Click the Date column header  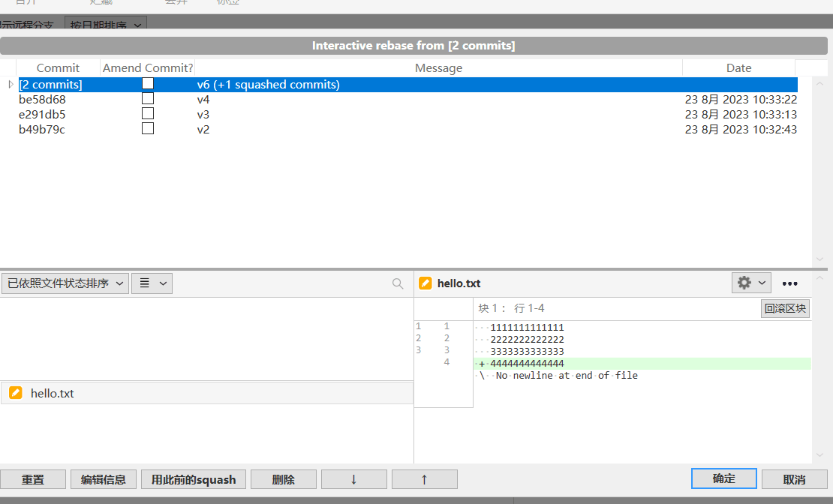click(738, 68)
